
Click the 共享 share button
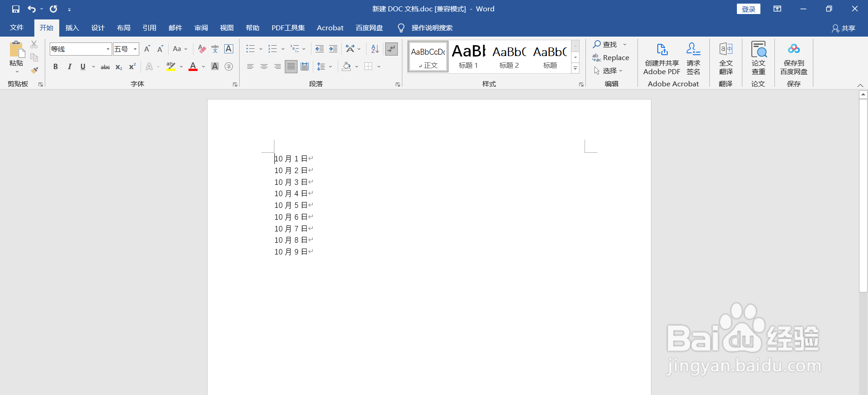point(844,28)
